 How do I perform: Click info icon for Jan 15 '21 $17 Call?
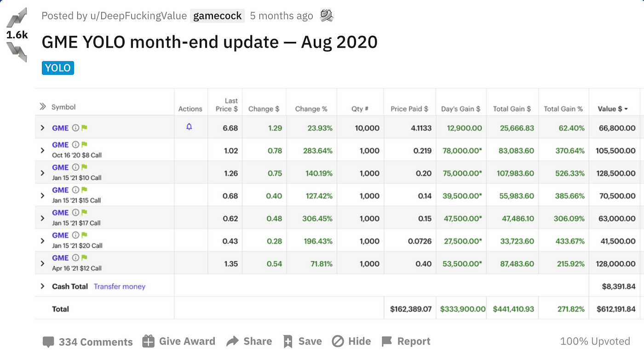point(75,212)
